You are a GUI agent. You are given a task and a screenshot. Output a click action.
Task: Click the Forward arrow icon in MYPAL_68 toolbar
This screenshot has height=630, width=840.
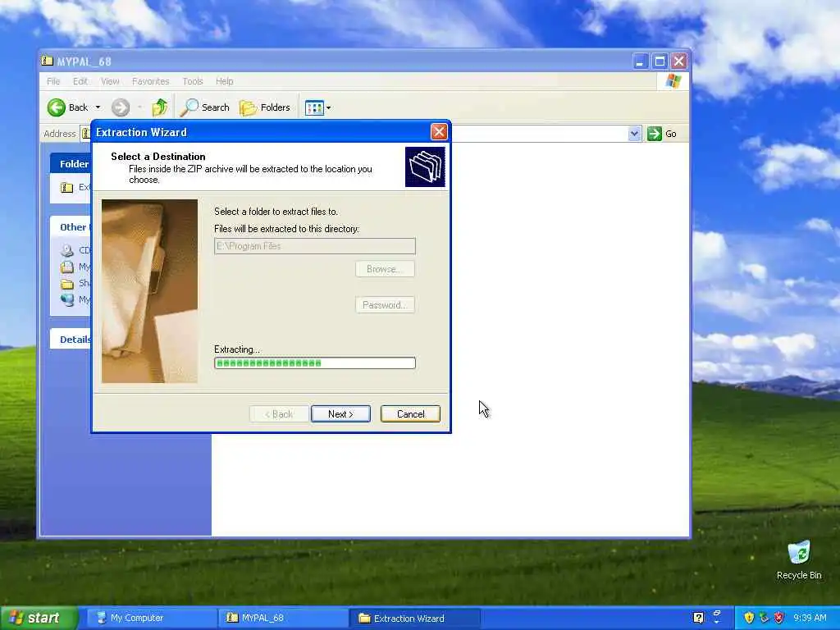click(x=121, y=107)
